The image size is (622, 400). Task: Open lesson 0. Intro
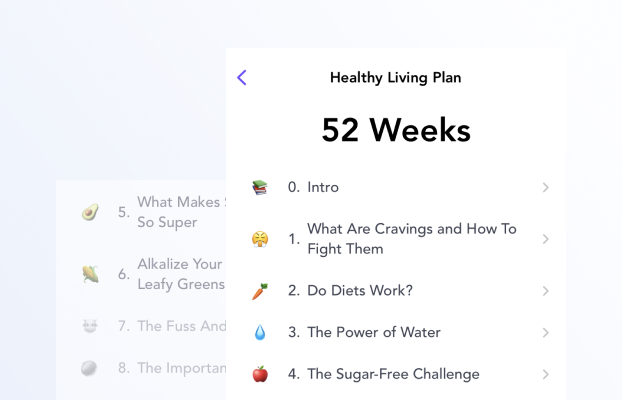[x=322, y=187]
